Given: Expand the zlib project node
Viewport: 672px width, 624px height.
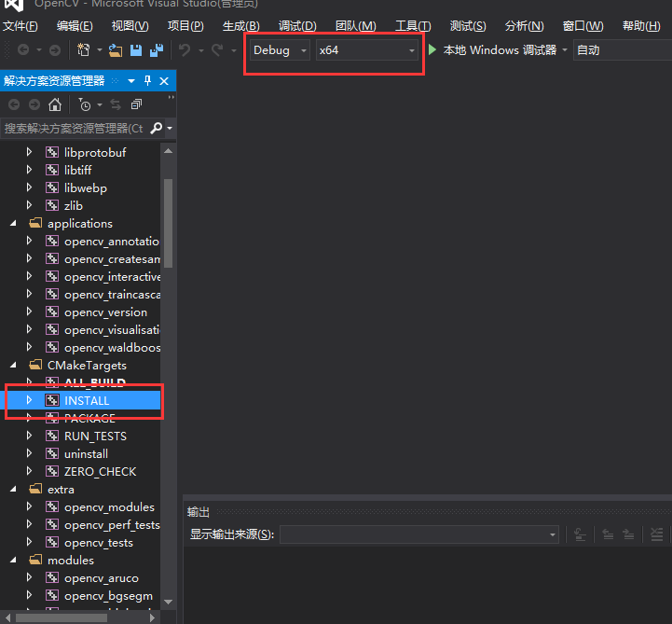Looking at the screenshot, I should (x=29, y=205).
